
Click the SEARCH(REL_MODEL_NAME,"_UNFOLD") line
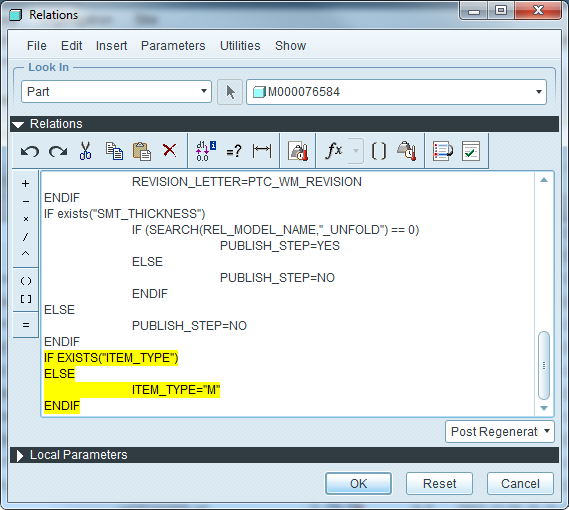coord(275,230)
